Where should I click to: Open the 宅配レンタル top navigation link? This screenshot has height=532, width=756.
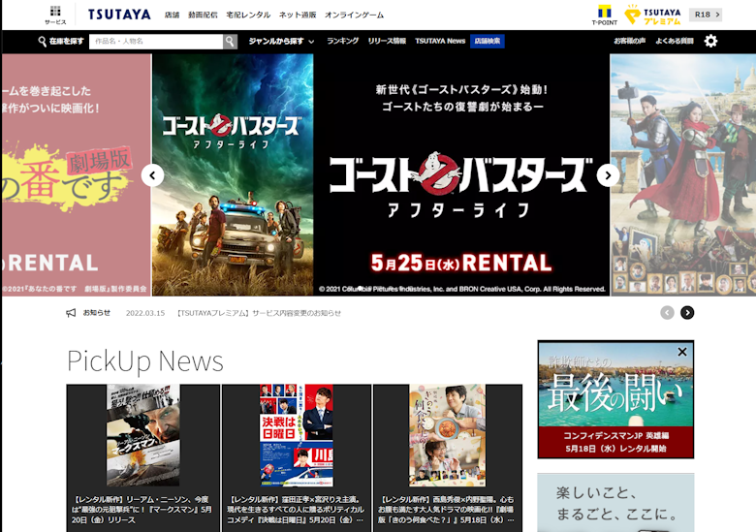click(248, 15)
